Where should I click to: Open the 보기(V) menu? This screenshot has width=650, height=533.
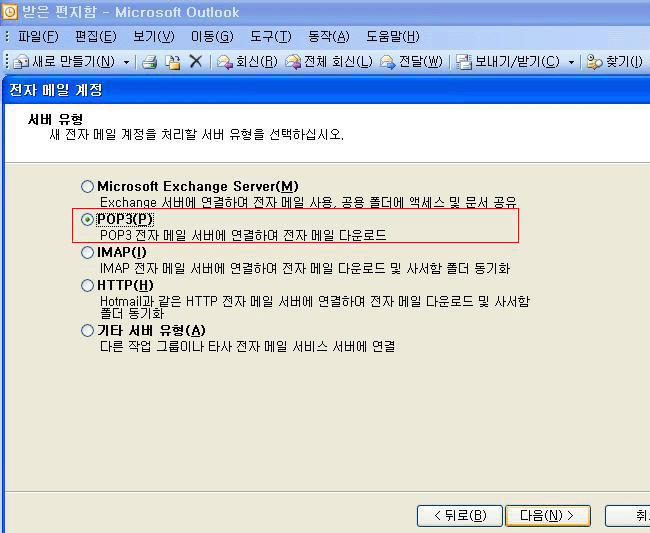pyautogui.click(x=153, y=37)
